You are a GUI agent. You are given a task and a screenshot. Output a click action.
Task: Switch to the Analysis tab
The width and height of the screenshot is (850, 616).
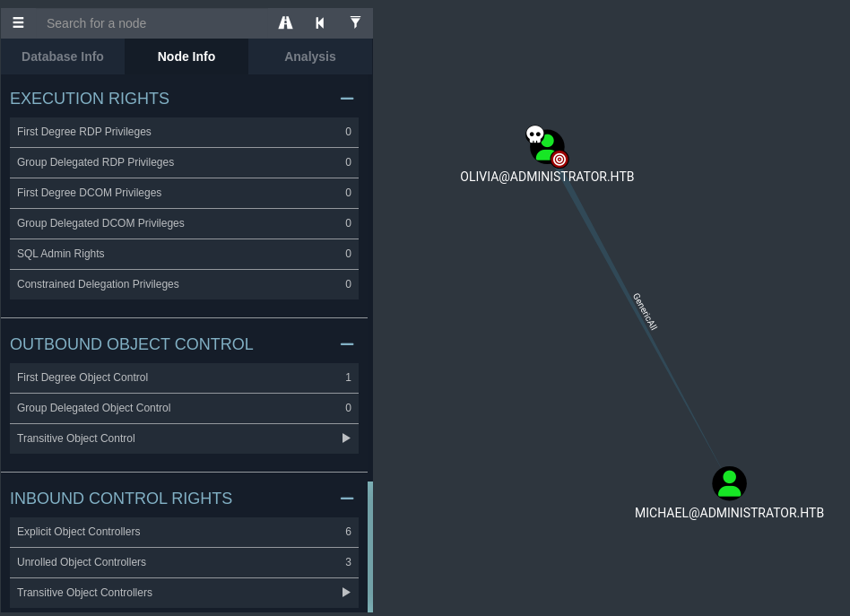coord(309,56)
